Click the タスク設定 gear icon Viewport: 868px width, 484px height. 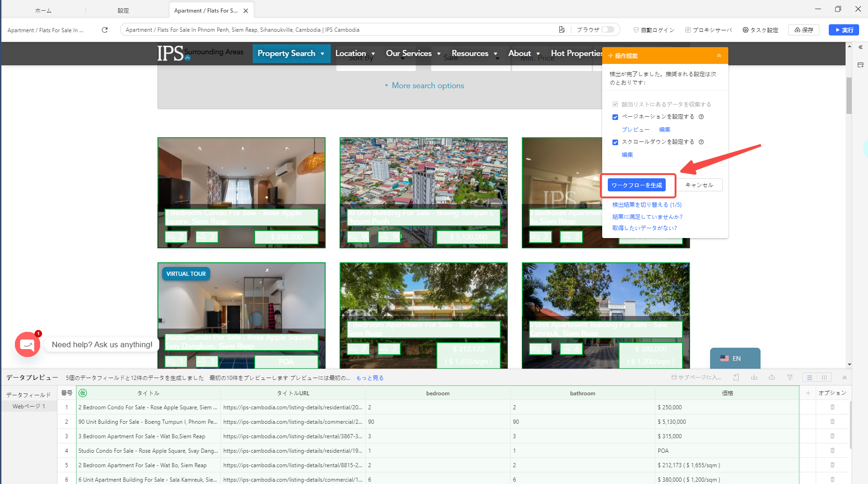pos(746,30)
